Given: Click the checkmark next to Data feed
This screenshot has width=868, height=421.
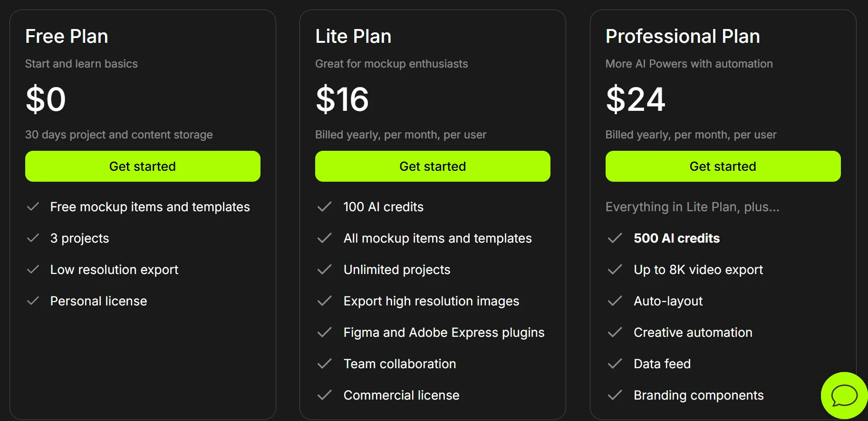Looking at the screenshot, I should [615, 363].
